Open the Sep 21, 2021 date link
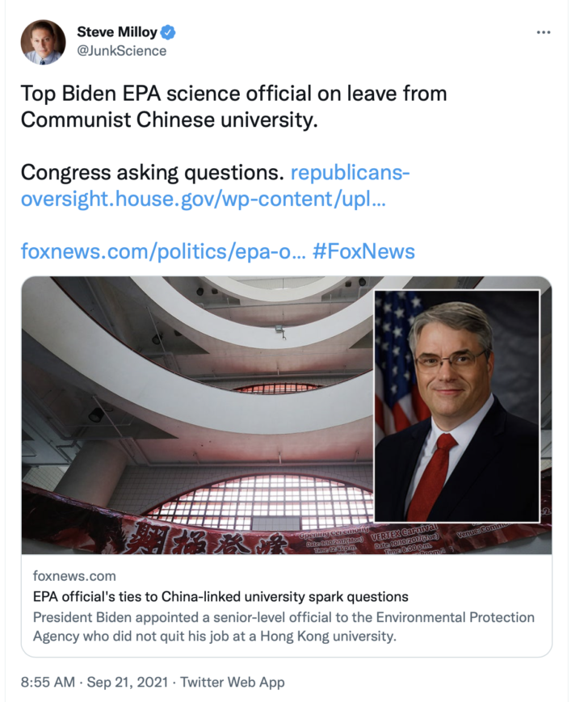Screen dimensions: 588x702 pyautogui.click(x=128, y=682)
